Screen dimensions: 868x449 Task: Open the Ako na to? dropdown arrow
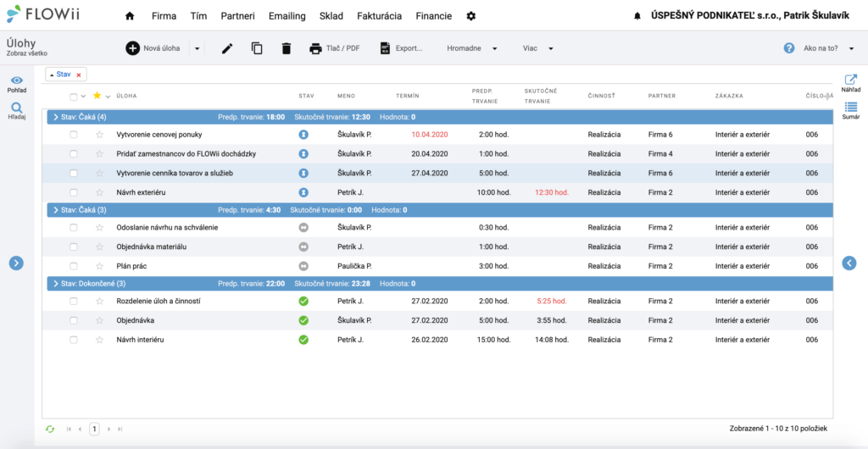pos(851,48)
